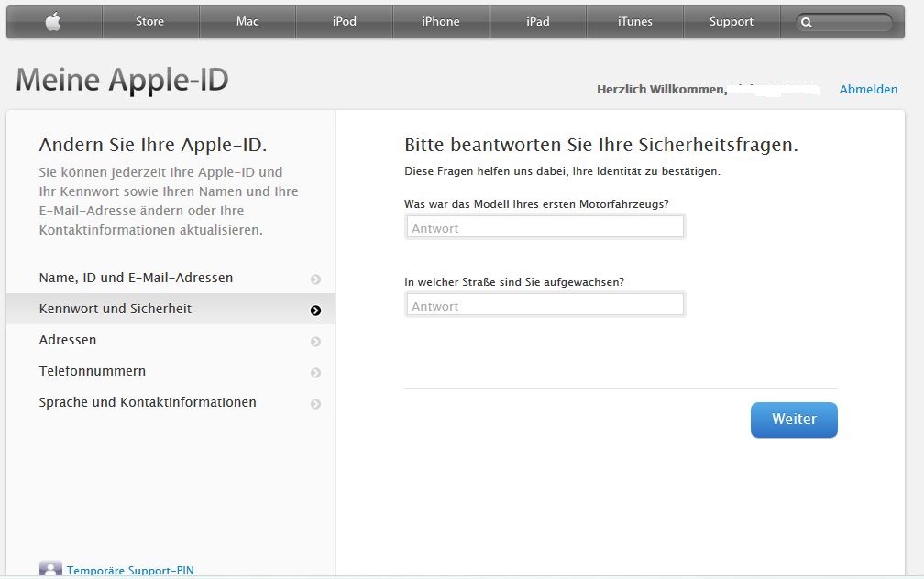
Task: Click arrow icon beside Telefonnummern
Action: [315, 373]
